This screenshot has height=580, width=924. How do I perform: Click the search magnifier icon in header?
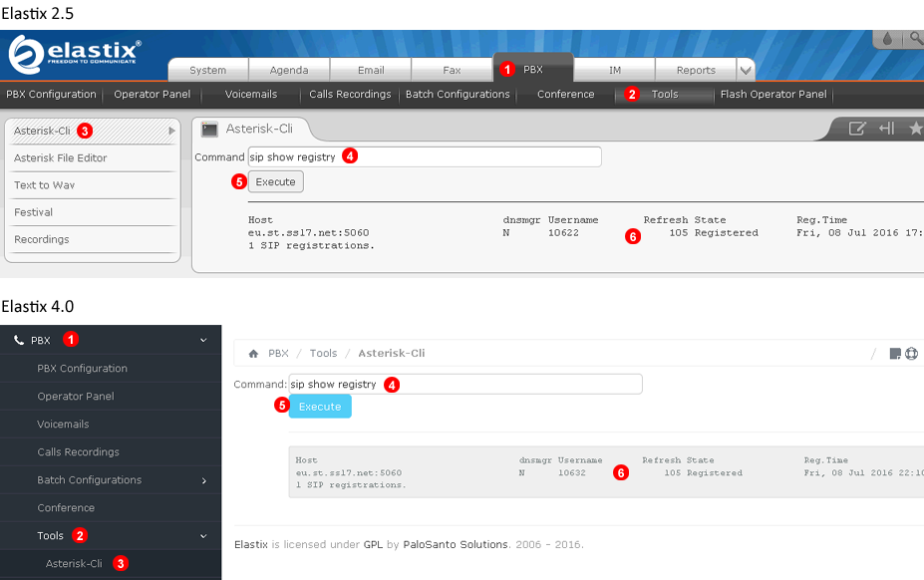click(916, 39)
